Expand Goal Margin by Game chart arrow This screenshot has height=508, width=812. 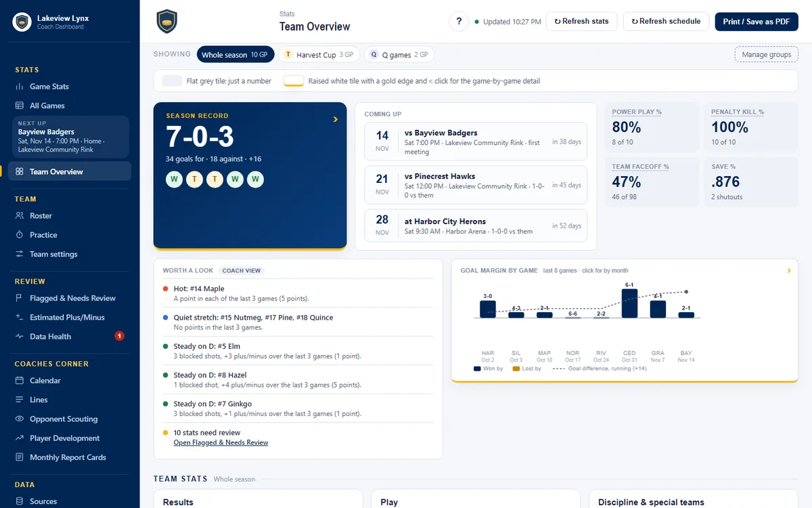[789, 271]
